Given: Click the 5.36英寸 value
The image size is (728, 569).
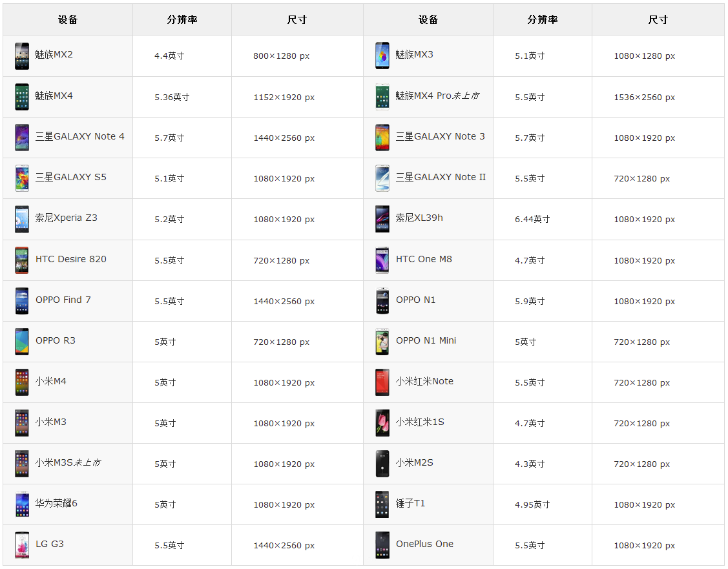Looking at the screenshot, I should point(172,98).
